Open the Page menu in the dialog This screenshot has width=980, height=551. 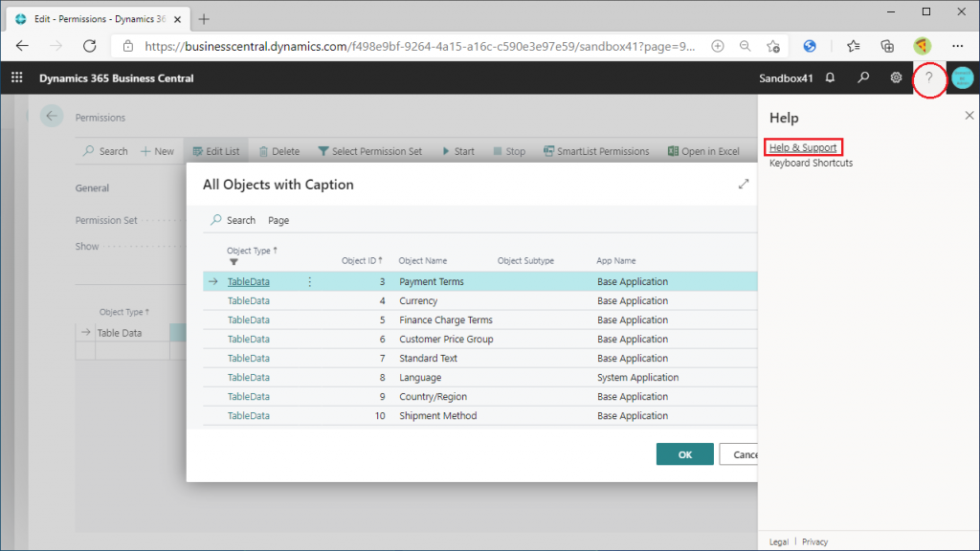tap(278, 220)
